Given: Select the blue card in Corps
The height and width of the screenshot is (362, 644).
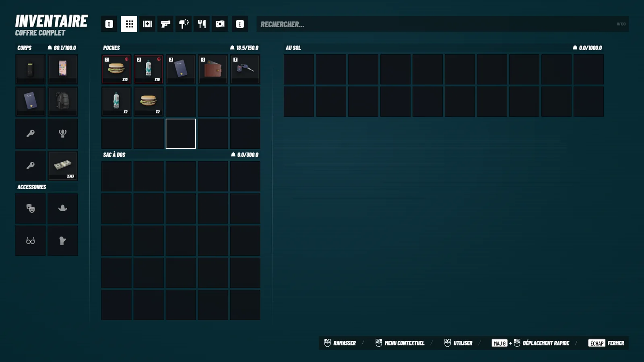Looking at the screenshot, I should (31, 101).
